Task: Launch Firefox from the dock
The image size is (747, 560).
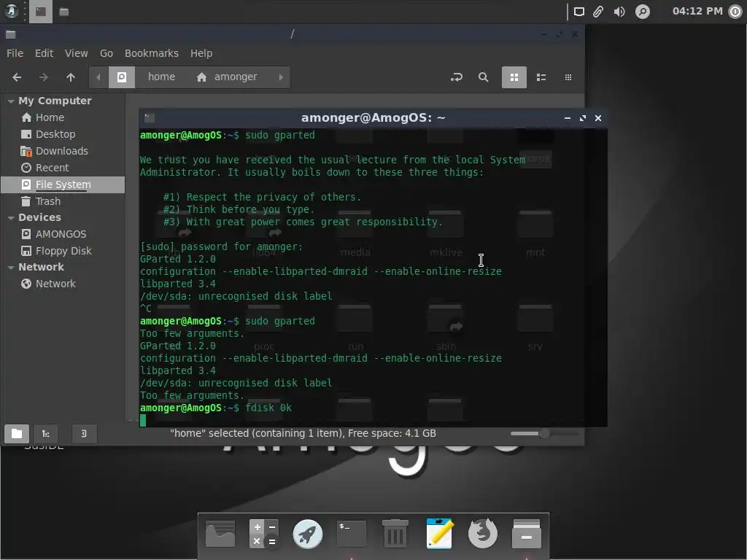Action: pos(483,534)
